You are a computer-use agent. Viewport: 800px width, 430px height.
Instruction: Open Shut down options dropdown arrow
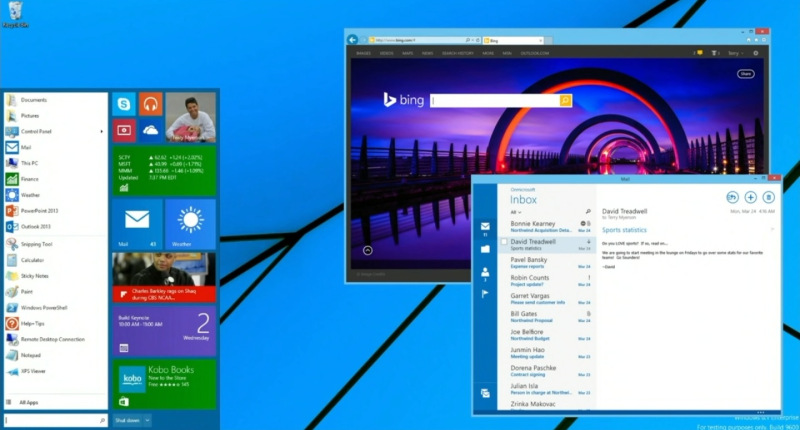pos(147,420)
